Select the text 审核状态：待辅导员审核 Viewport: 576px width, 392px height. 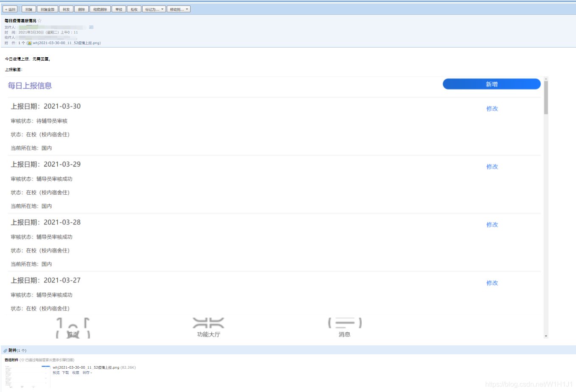(39, 121)
